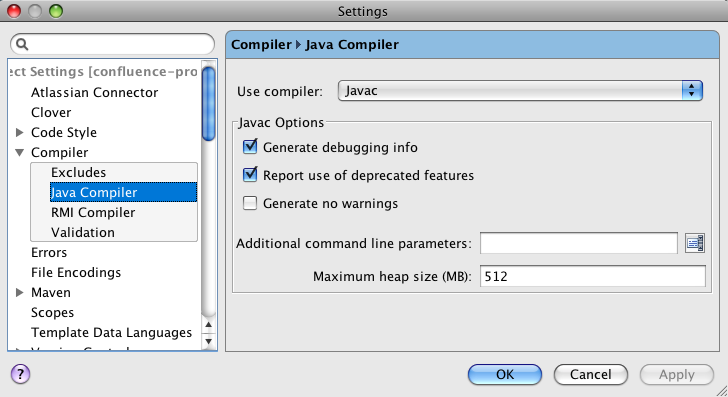The height and width of the screenshot is (397, 728).
Task: Click the scrollbar up arrow in settings list
Action: click(x=208, y=325)
